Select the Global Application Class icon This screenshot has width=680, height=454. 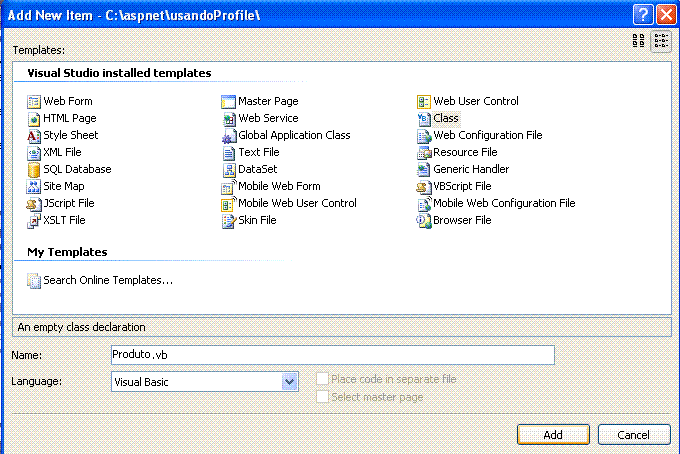(229, 137)
